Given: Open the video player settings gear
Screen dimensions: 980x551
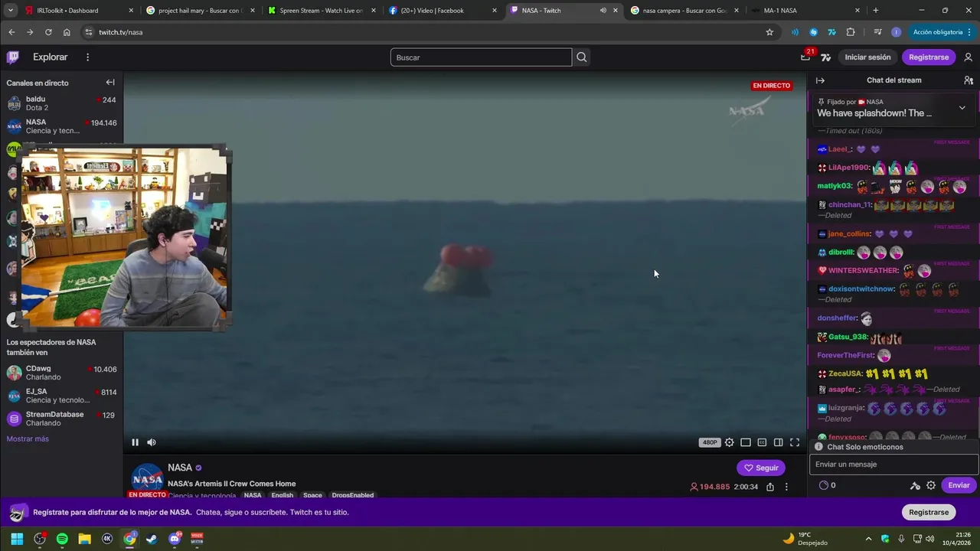Looking at the screenshot, I should 729,442.
